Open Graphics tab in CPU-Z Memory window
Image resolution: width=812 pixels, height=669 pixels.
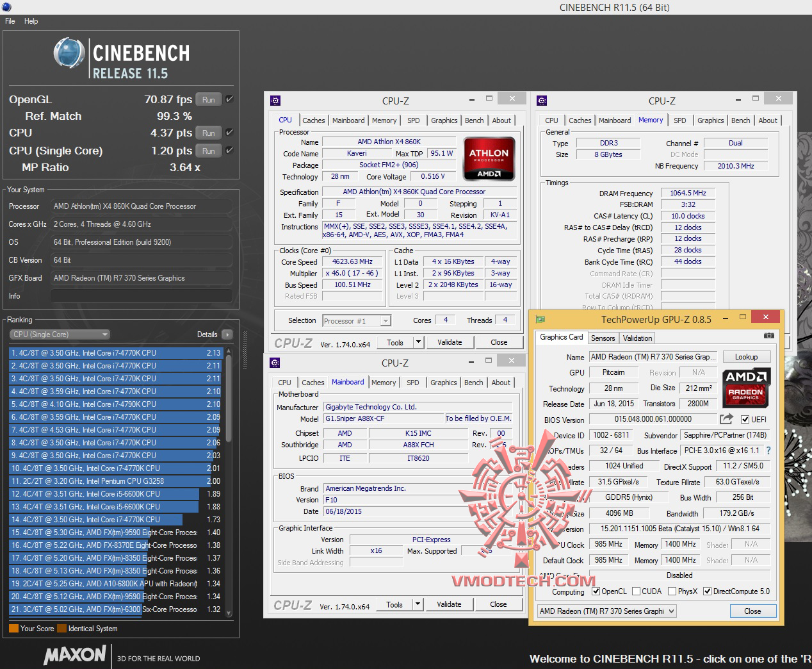click(x=711, y=120)
